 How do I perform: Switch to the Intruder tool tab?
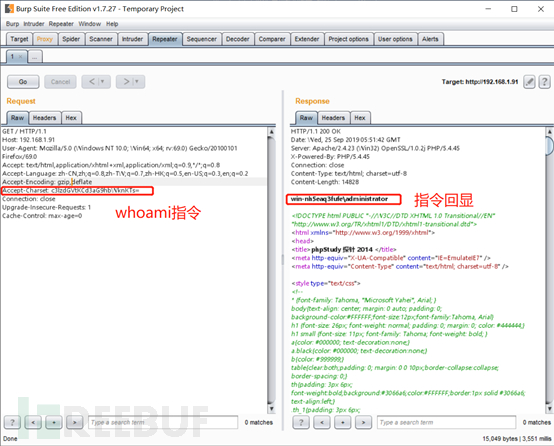click(x=132, y=39)
